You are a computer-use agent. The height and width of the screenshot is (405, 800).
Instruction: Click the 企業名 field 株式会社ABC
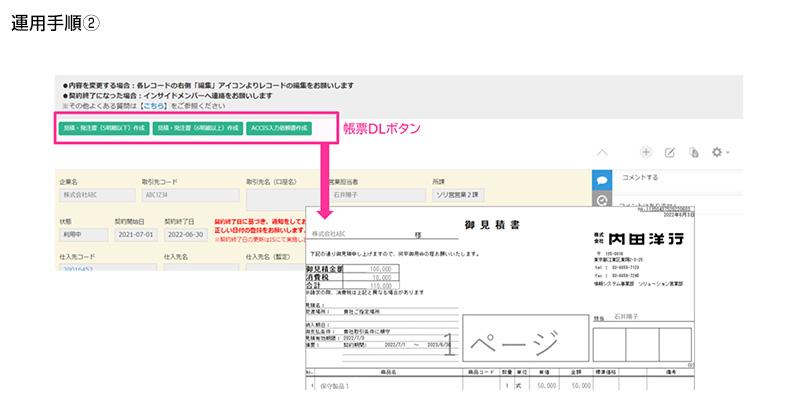tap(97, 195)
